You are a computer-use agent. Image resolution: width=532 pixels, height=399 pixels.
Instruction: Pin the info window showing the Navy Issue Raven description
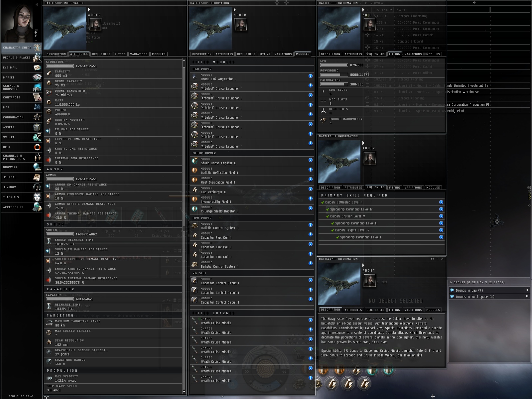click(x=432, y=259)
